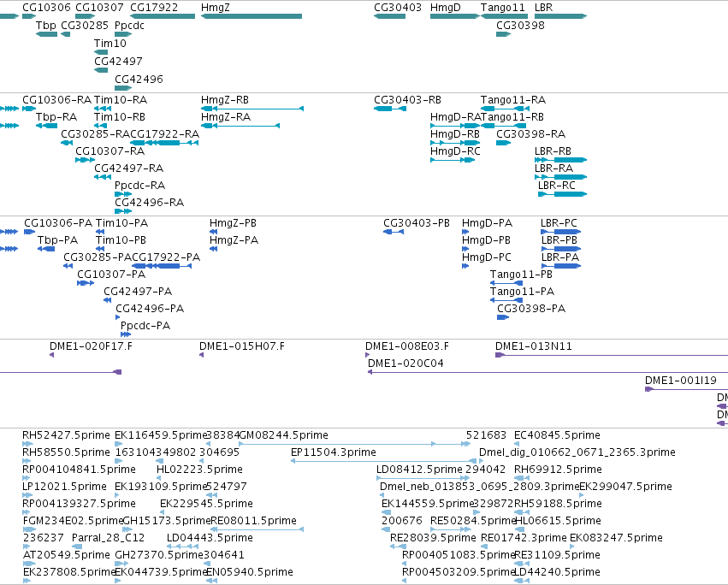This screenshot has width=728, height=585.
Task: Click the RH52427.5prime EST label
Action: [x=66, y=435]
